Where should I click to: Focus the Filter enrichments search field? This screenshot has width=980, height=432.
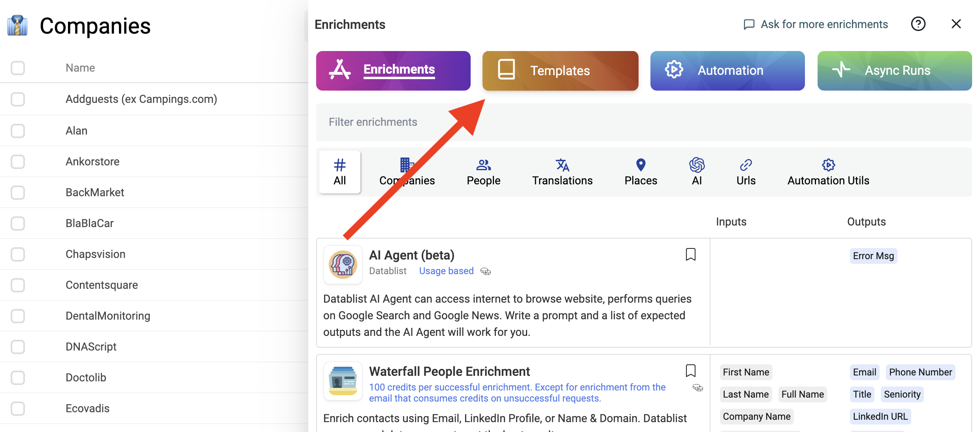pos(644,122)
